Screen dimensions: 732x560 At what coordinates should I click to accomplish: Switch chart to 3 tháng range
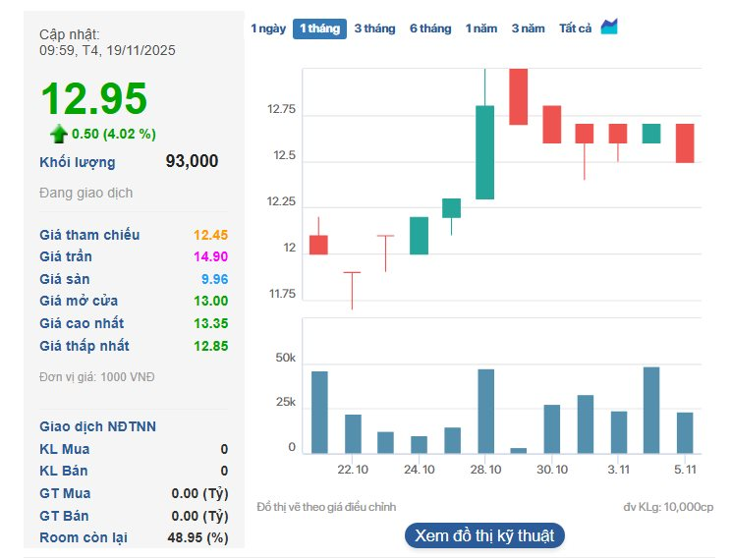pos(374,28)
